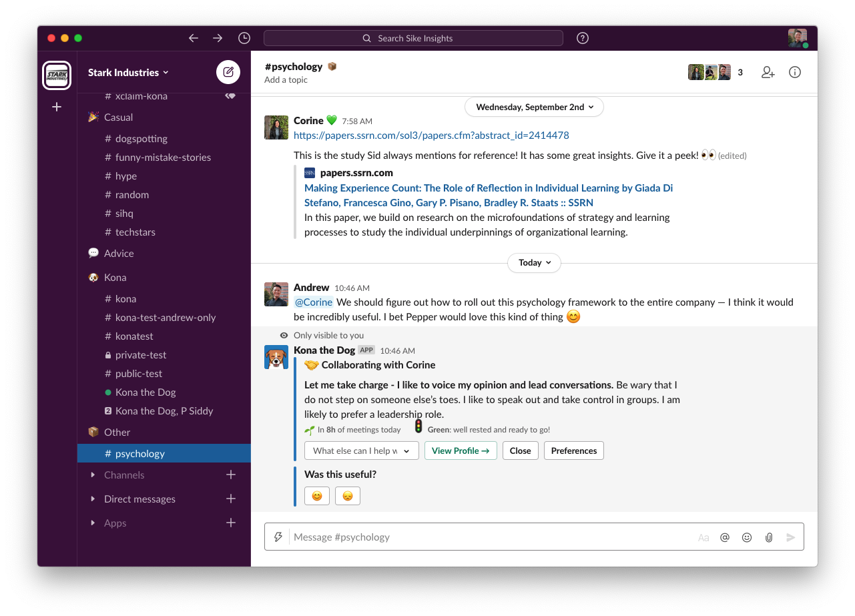Screen dimensions: 855x616
Task: Select the psychology channel in sidebar
Action: pos(164,454)
